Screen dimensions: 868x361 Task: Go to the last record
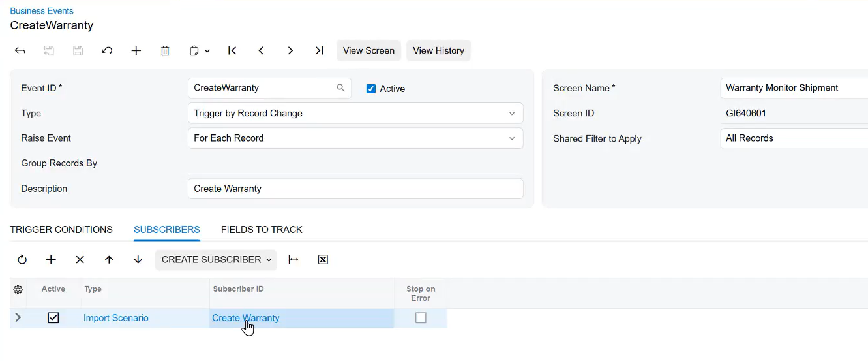tap(319, 50)
